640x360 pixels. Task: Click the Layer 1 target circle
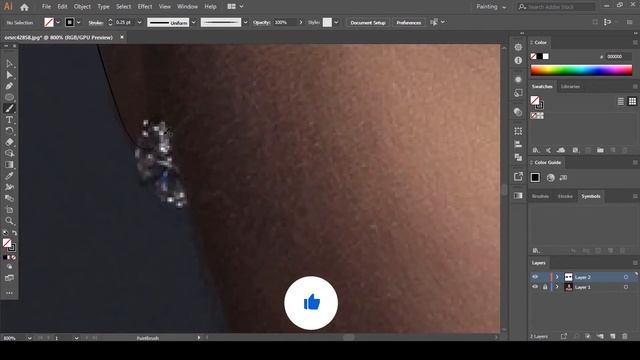(x=626, y=287)
